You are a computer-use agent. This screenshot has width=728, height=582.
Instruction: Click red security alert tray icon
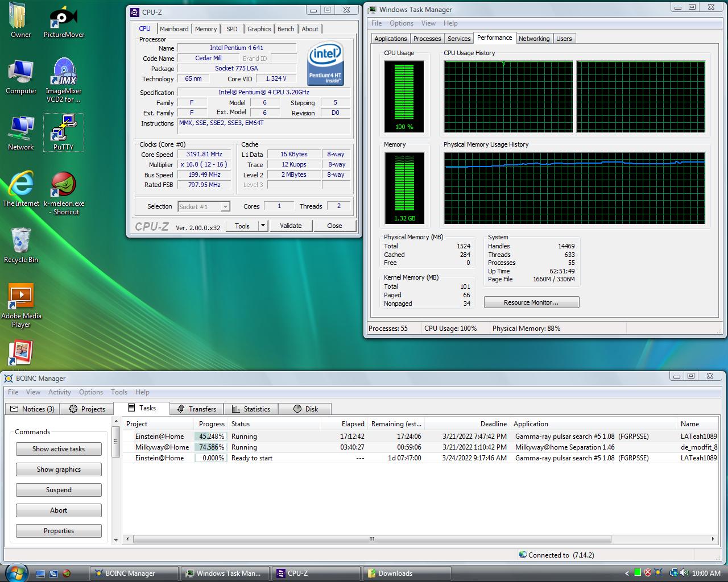point(648,573)
